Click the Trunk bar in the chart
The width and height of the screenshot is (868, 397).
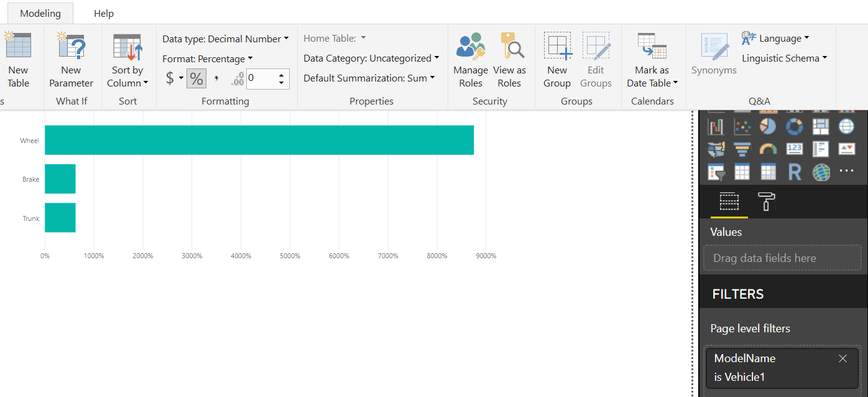(x=60, y=218)
